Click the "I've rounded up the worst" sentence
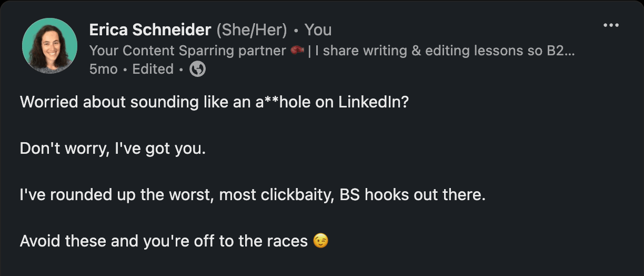Screen dimensions: 644x276 pyautogui.click(x=253, y=195)
